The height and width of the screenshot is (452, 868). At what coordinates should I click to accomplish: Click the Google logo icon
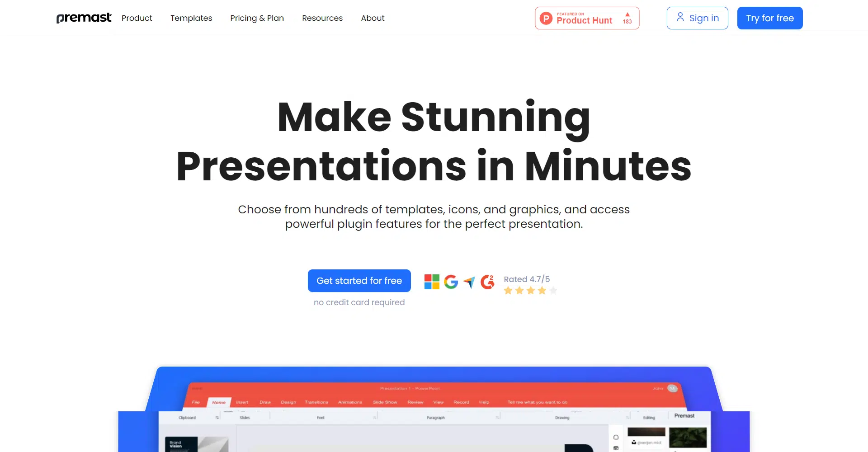click(451, 282)
